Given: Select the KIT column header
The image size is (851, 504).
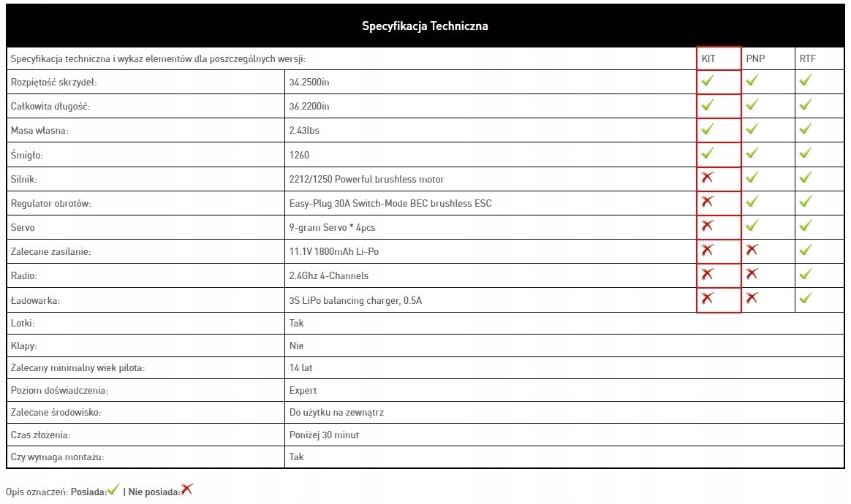Looking at the screenshot, I should 708,58.
